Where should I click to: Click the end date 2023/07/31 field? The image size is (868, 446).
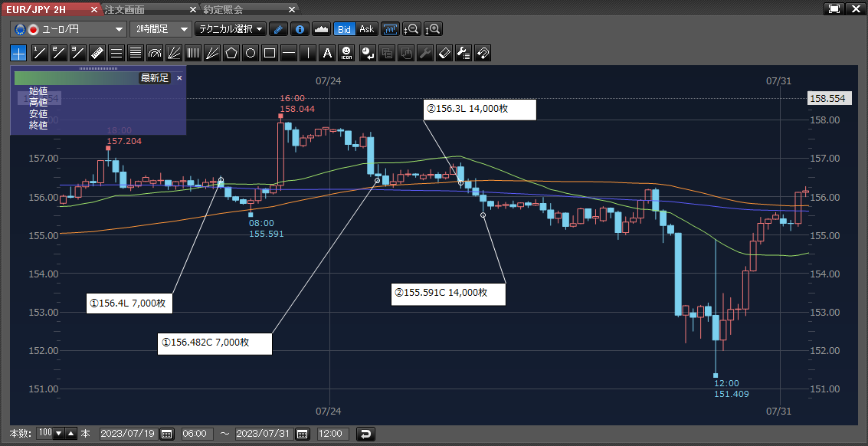(264, 434)
